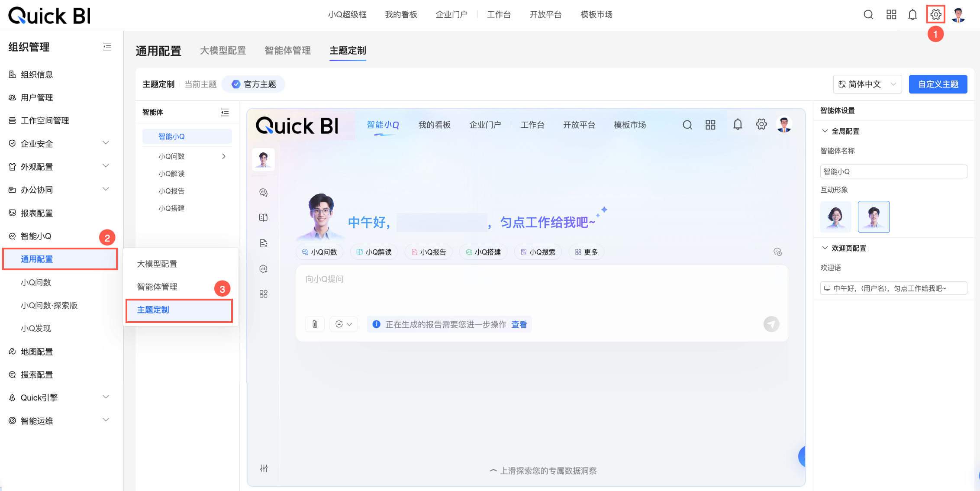Screen dimensions: 980x491
Task: Collapse the 组织管理 sidebar with its fold icon
Action: tap(107, 47)
